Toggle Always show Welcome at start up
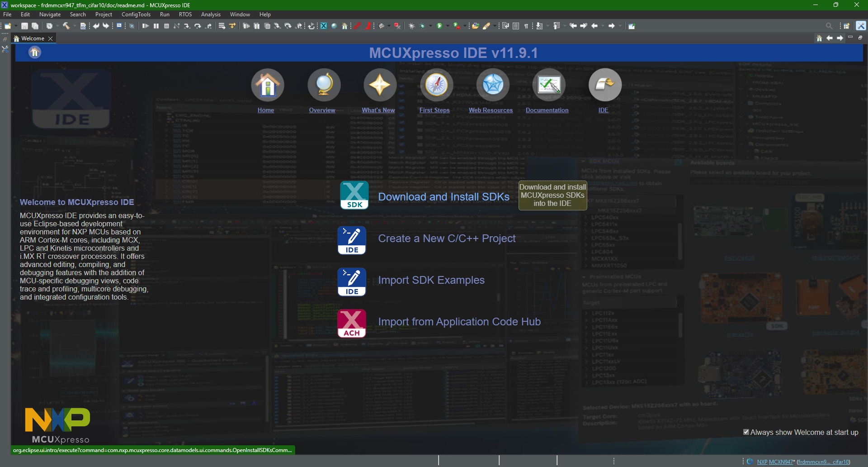 coord(746,432)
